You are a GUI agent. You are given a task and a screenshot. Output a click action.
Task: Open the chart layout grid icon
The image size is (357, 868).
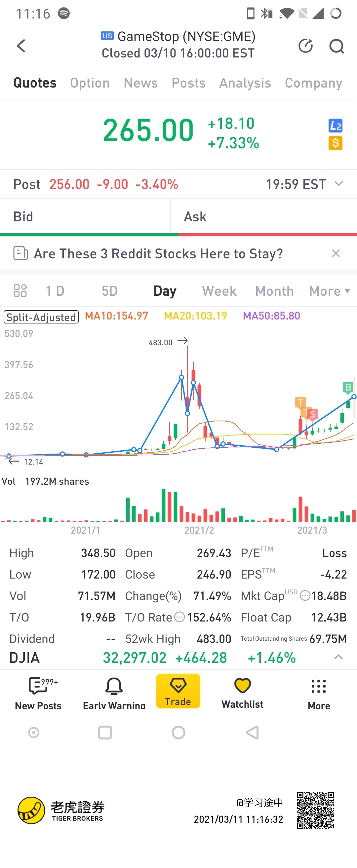pos(20,290)
